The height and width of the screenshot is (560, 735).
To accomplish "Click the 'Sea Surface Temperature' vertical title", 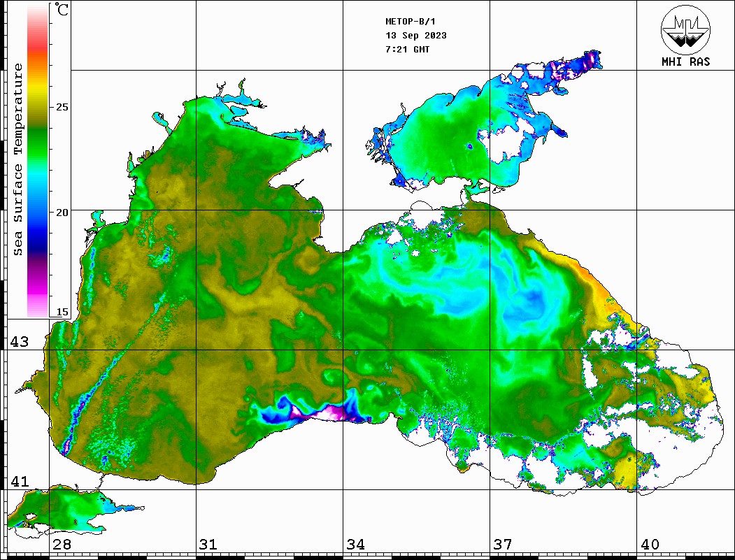I will point(17,160).
